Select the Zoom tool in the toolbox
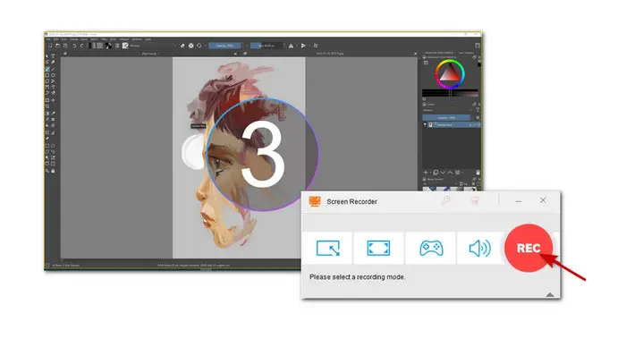This screenshot has width=626, height=364. point(47,171)
